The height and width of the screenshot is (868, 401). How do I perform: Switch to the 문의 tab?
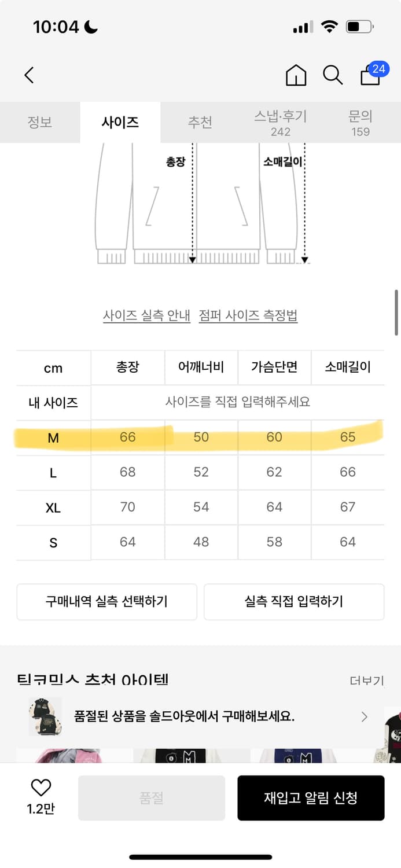point(360,123)
